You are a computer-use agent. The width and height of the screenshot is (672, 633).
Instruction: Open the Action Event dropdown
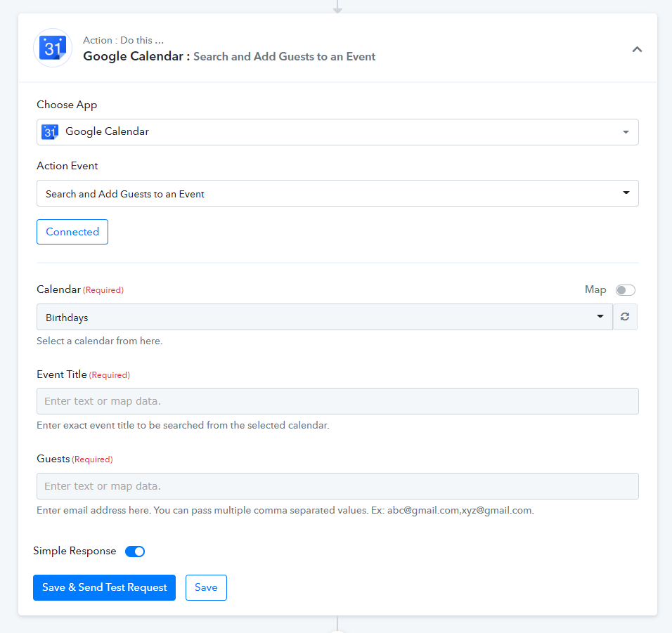point(337,193)
